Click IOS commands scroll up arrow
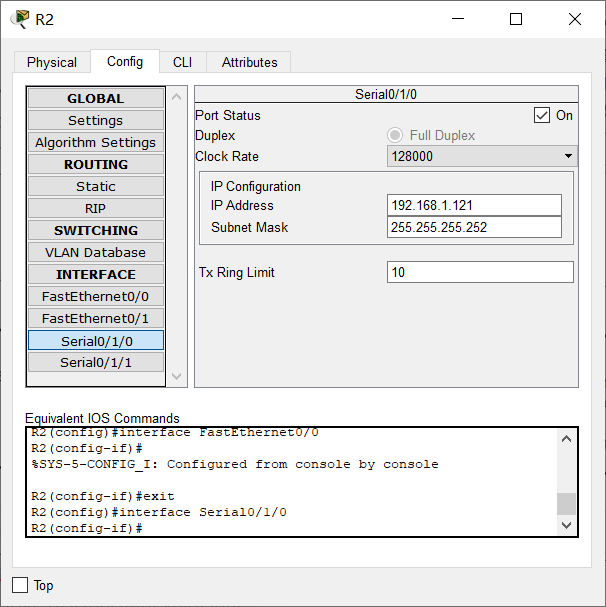Screen dimensions: 606x607 (x=567, y=439)
